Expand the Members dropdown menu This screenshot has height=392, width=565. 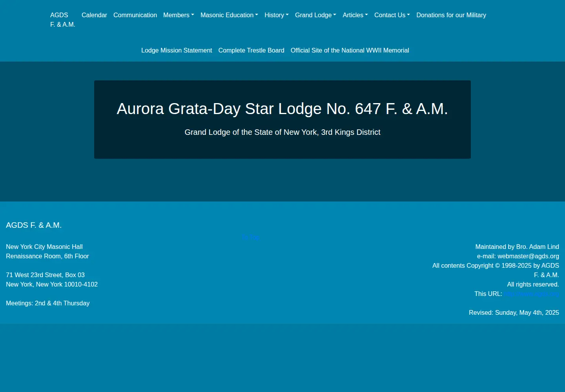pyautogui.click(x=179, y=15)
